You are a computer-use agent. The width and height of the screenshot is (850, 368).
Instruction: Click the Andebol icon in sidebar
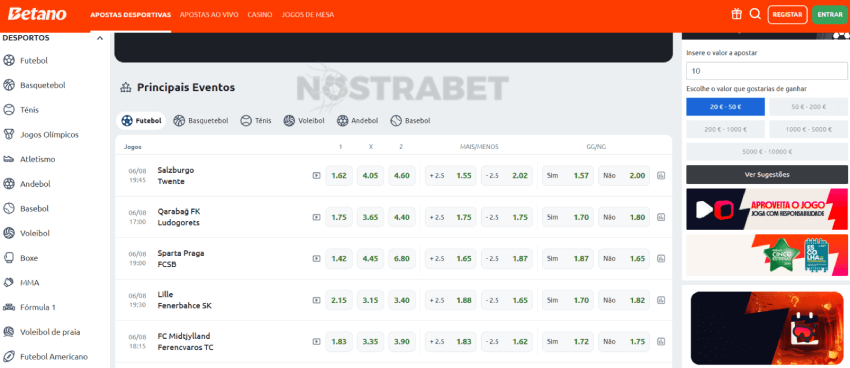(9, 184)
